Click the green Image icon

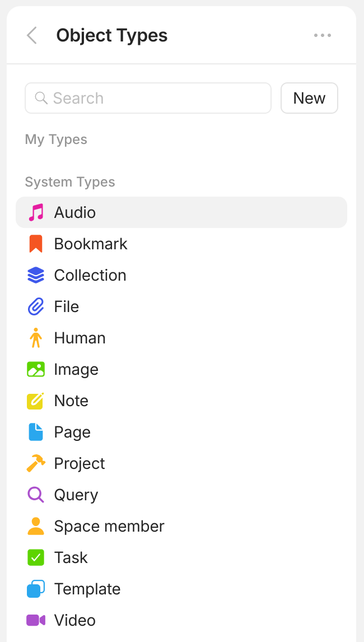(36, 370)
